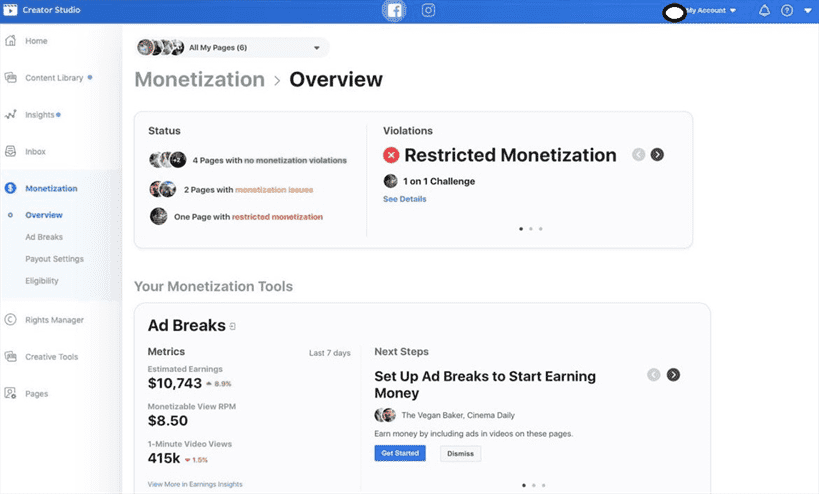The image size is (819, 494).
Task: Click the 1 on 1 Challenge text
Action: [439, 181]
